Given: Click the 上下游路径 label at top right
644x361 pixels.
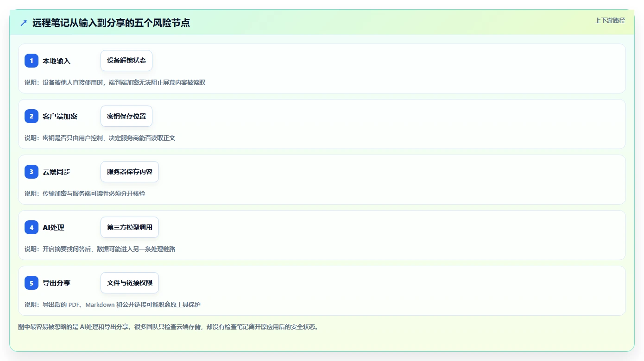Looking at the screenshot, I should point(610,20).
